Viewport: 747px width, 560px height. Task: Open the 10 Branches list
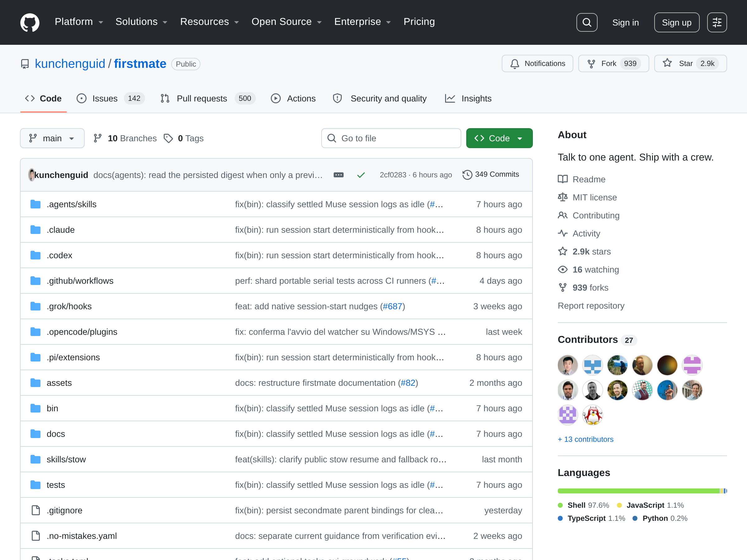[125, 138]
